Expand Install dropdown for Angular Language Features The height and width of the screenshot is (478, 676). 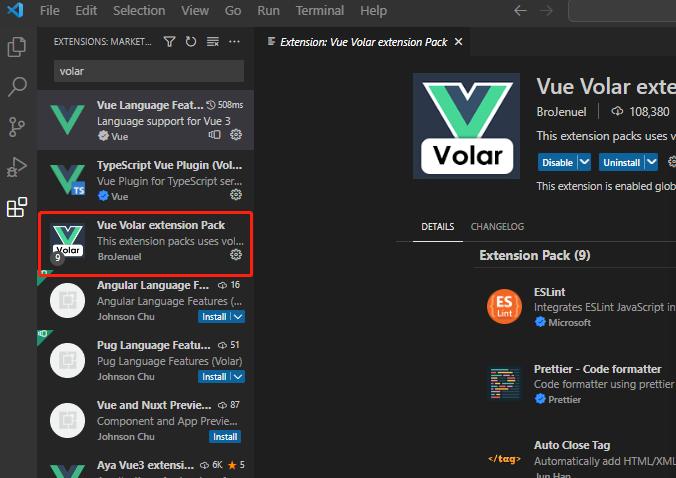238,317
